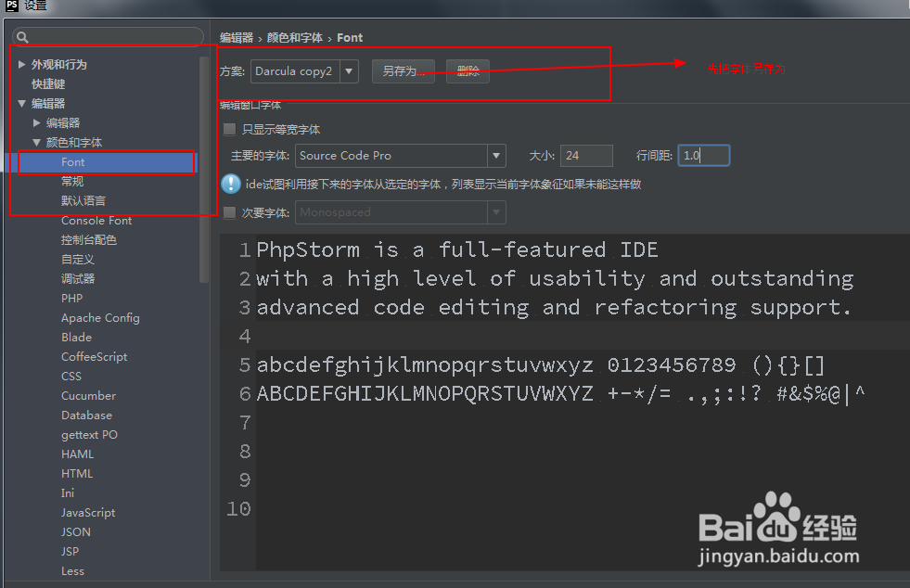Select Cucumber item

(88, 396)
